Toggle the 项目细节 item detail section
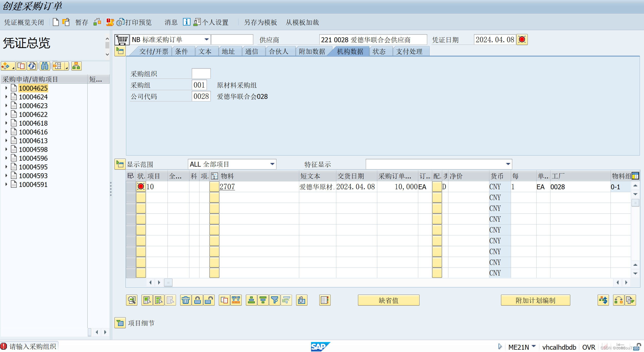Screen dimensions: 644x352 (120, 323)
